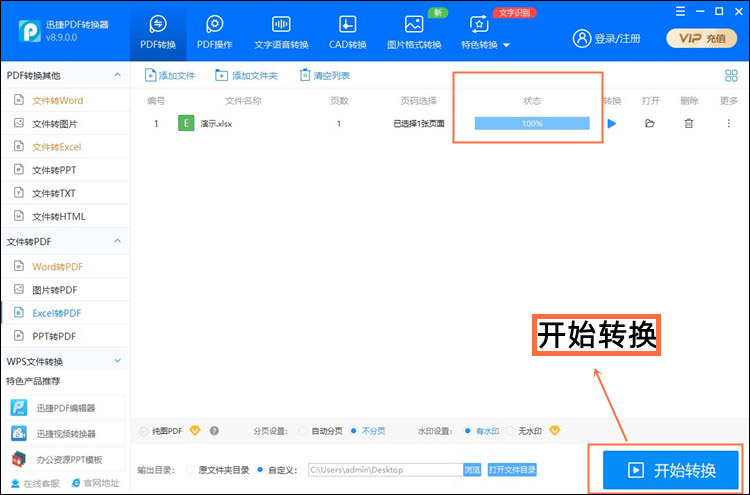Image resolution: width=750 pixels, height=495 pixels.
Task: Select 图片转PDF in sidebar
Action: 66,290
